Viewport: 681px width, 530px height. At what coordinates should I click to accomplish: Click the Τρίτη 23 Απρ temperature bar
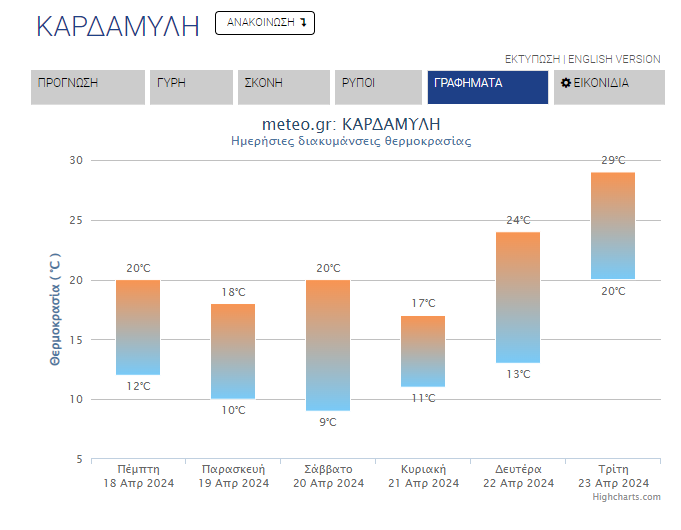coord(613,225)
